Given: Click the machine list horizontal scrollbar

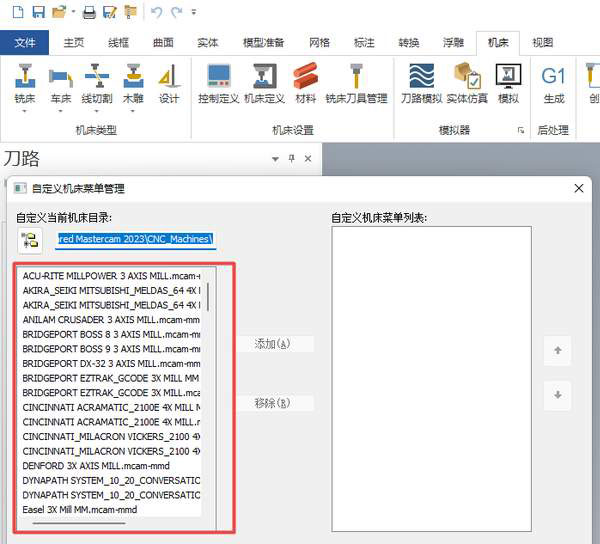Looking at the screenshot, I should coord(79,523).
